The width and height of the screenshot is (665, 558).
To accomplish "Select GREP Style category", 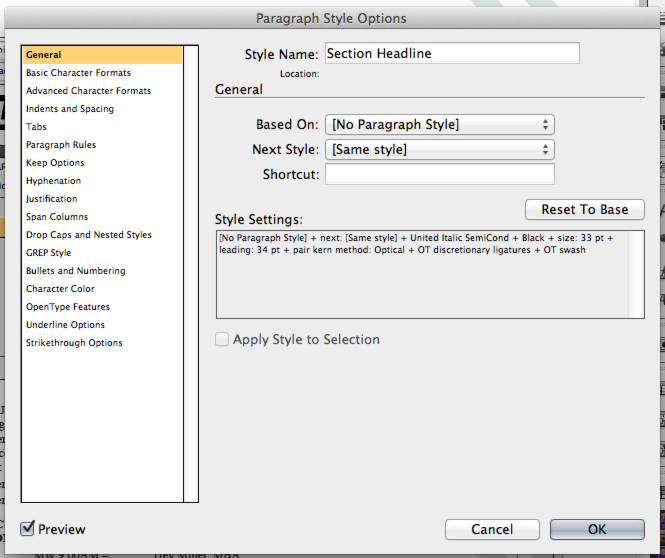I will tap(102, 253).
